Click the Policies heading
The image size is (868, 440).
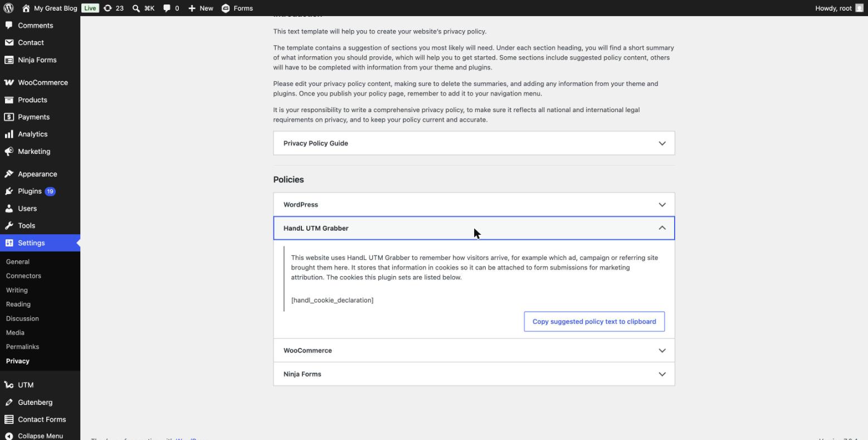[x=289, y=180]
